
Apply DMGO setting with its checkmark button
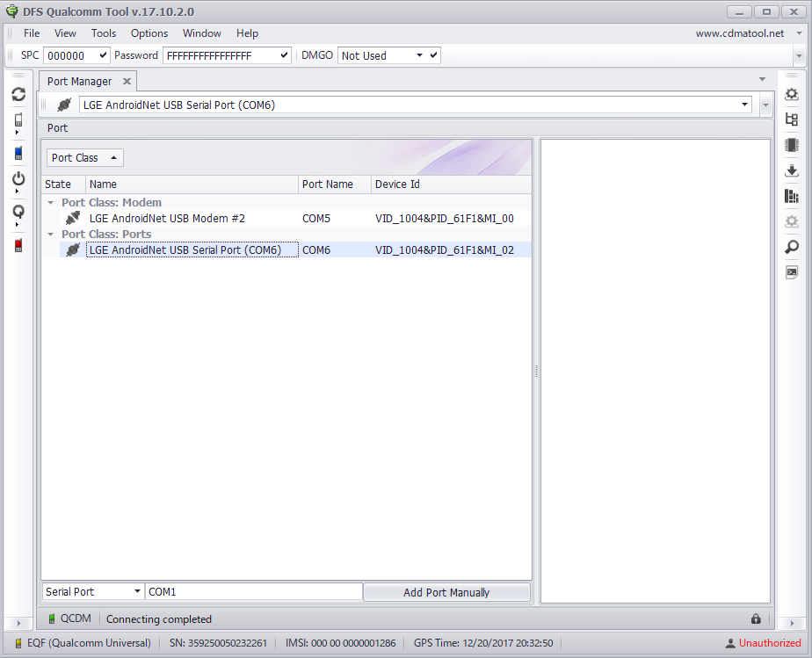pyautogui.click(x=434, y=54)
